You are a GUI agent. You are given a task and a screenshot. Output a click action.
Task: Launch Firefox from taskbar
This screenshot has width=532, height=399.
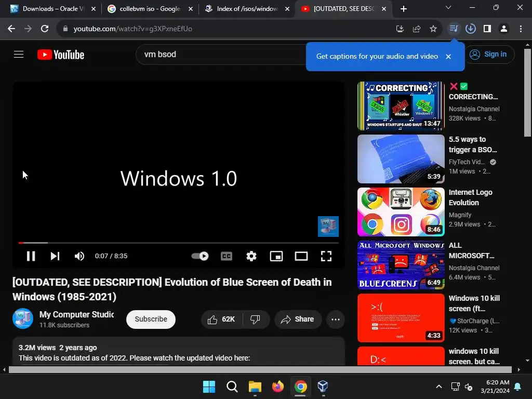tap(278, 387)
